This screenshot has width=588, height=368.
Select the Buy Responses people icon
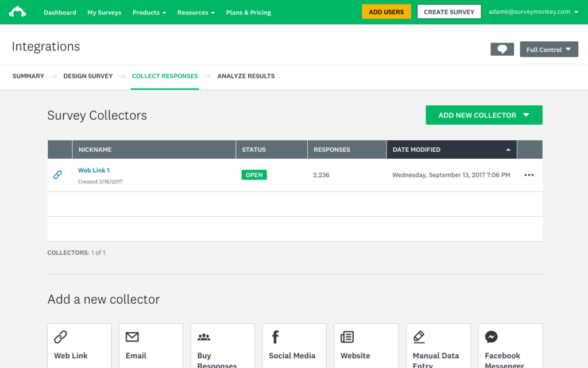pyautogui.click(x=204, y=338)
